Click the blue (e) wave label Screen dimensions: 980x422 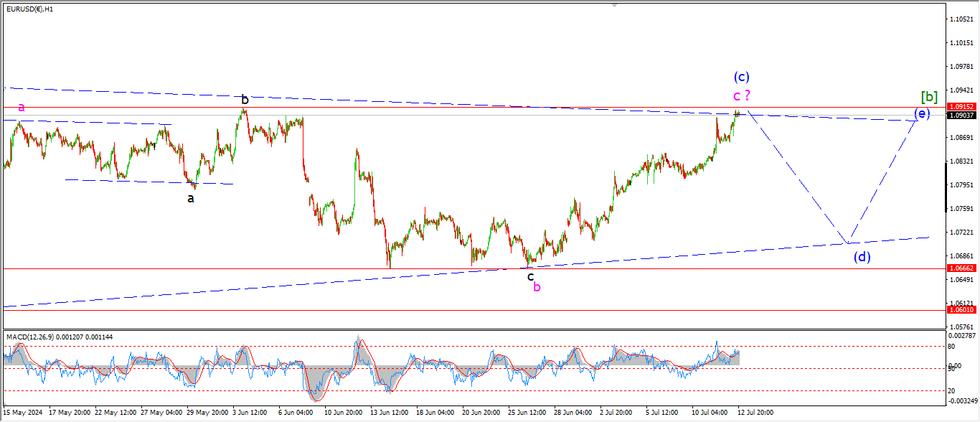click(x=922, y=113)
